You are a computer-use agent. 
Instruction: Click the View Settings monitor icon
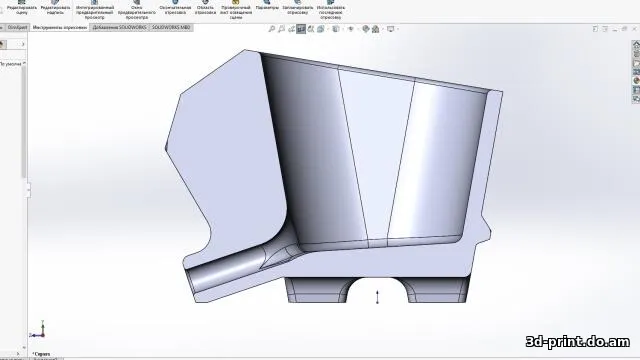pyautogui.click(x=391, y=29)
